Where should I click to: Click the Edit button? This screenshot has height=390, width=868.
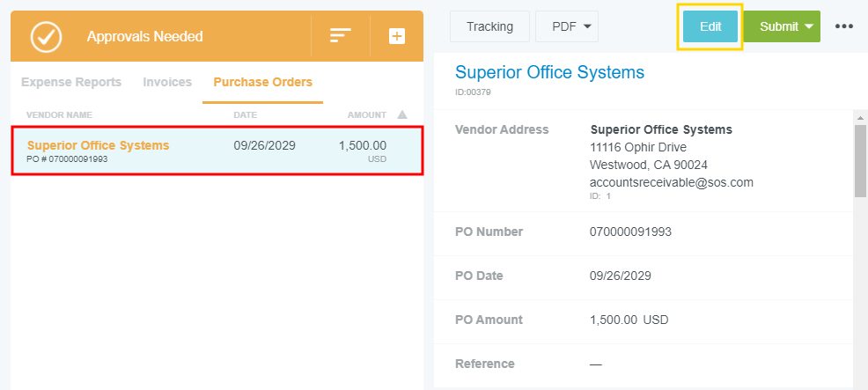(710, 26)
